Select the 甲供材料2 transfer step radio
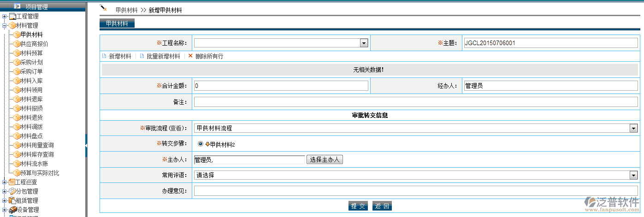644x217 pixels. click(201, 144)
